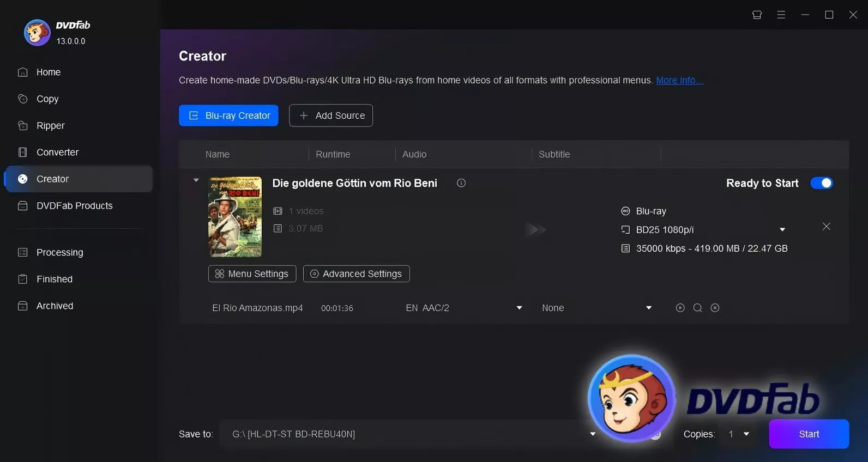Click the 00:01:36 runtime value

(337, 308)
